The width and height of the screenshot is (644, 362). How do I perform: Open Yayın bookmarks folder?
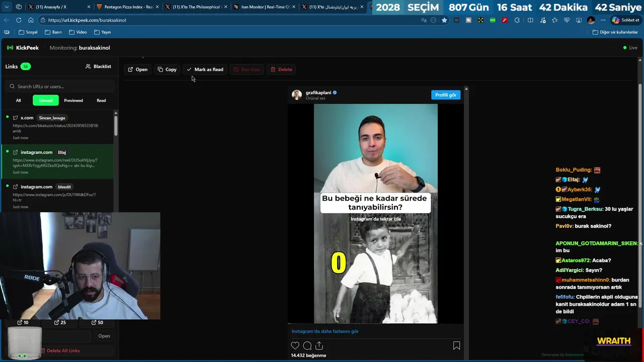click(103, 32)
